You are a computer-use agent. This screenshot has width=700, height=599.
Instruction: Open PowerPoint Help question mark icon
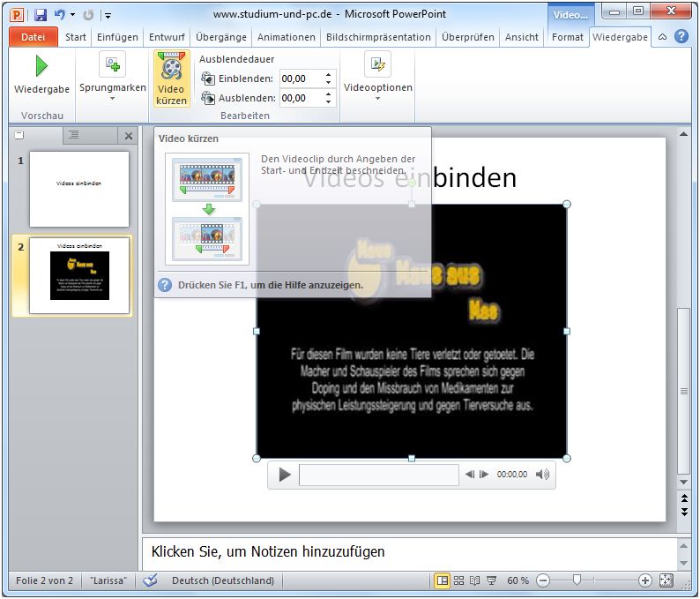(681, 37)
